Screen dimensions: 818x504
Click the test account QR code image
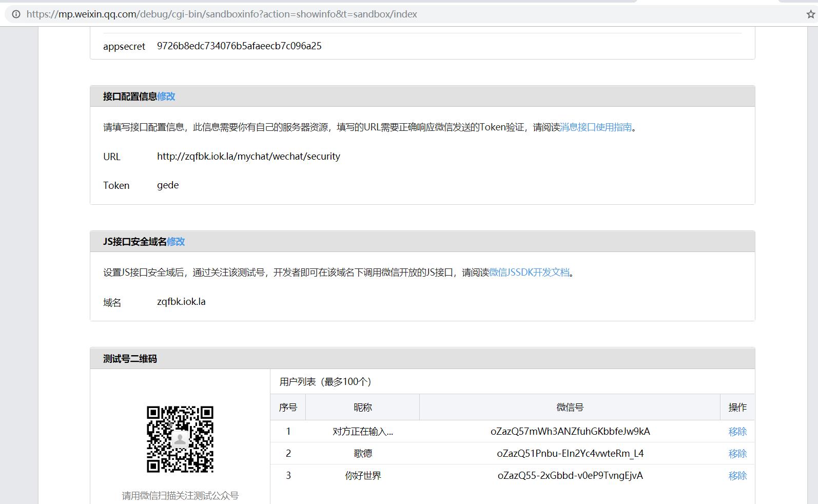tap(180, 439)
